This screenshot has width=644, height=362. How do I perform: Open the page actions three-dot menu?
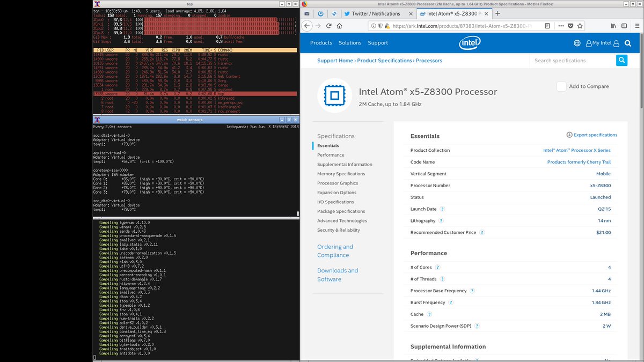pos(560,26)
